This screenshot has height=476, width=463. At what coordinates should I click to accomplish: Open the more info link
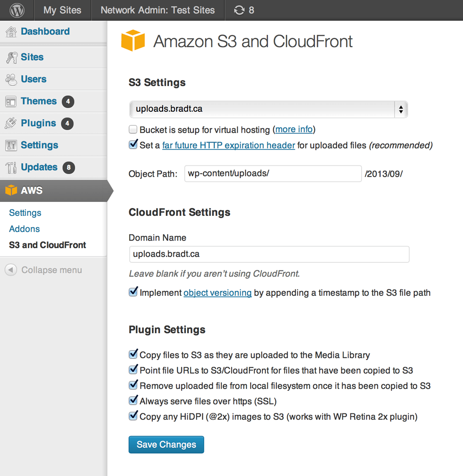coord(294,129)
